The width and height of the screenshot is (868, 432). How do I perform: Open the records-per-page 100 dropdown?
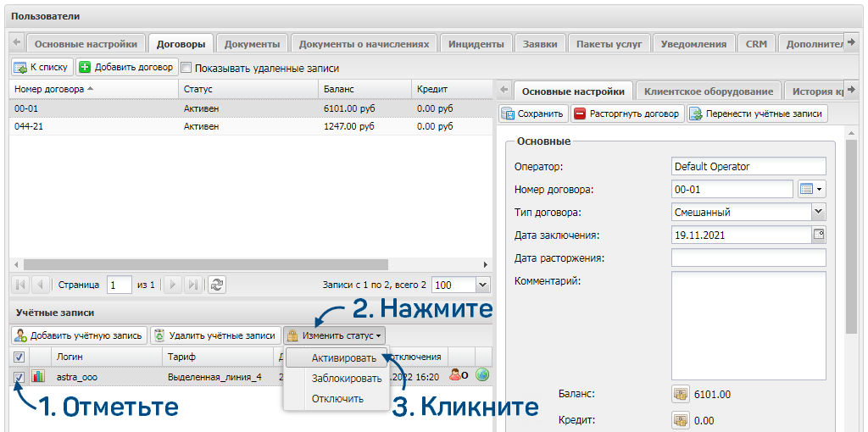482,285
